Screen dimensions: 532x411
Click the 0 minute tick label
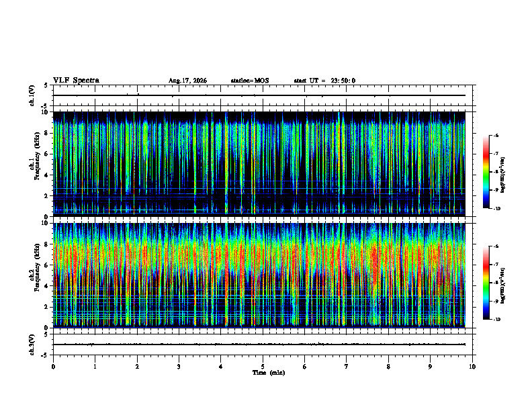click(x=53, y=367)
